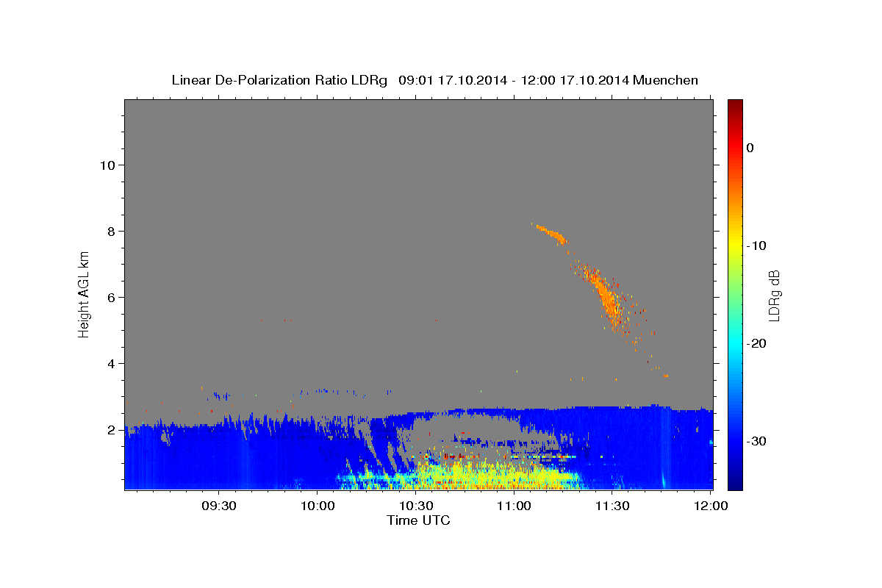
Task: Click the 09:30 time tick label
Action: 220,506
